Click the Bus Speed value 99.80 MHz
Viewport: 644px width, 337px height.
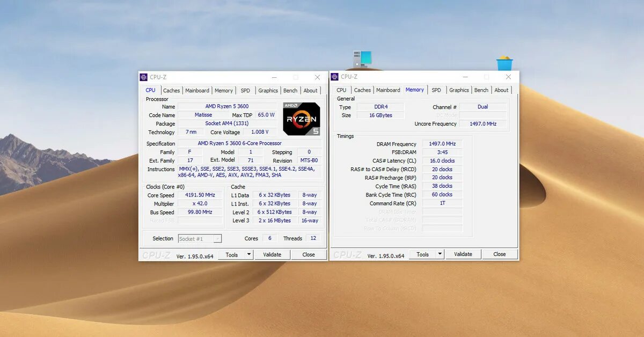click(200, 213)
